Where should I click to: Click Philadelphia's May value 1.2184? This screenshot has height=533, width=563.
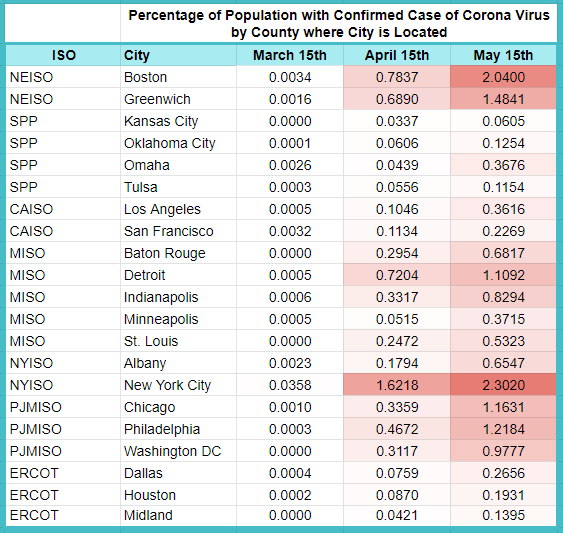point(503,429)
